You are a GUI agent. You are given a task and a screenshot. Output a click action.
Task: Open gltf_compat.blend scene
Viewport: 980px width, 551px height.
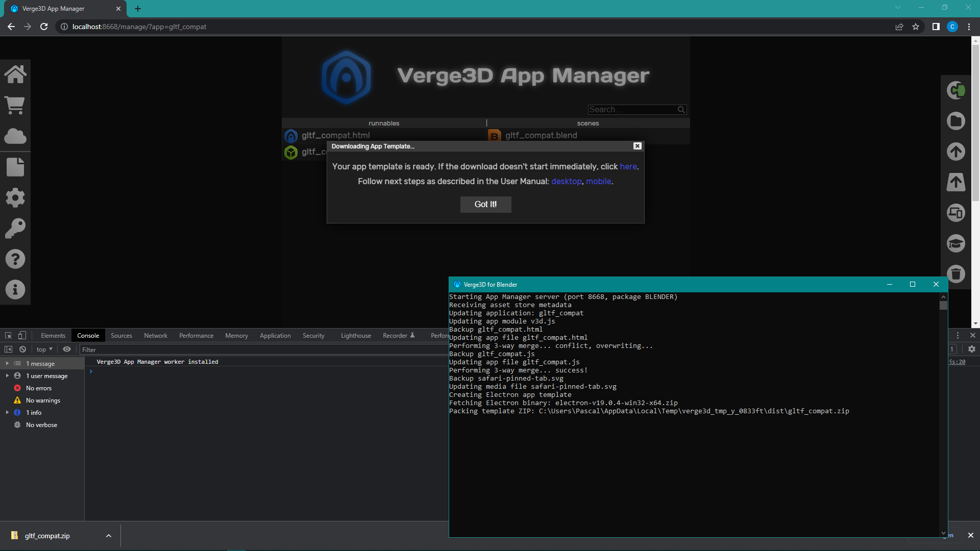coord(541,136)
